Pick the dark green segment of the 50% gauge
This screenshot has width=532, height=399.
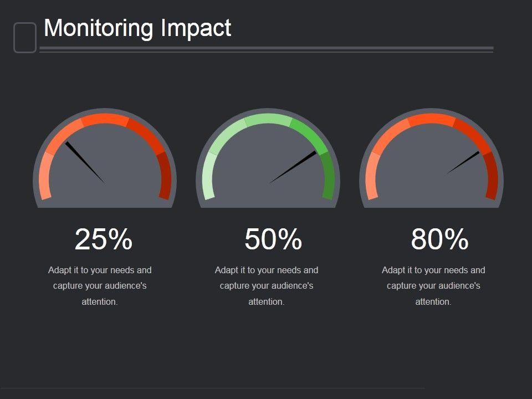(328, 176)
